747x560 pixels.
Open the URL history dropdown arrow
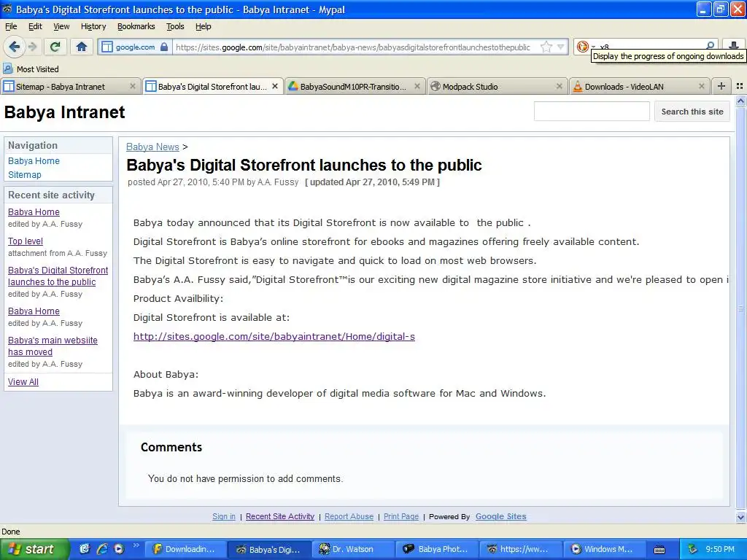pyautogui.click(x=561, y=47)
